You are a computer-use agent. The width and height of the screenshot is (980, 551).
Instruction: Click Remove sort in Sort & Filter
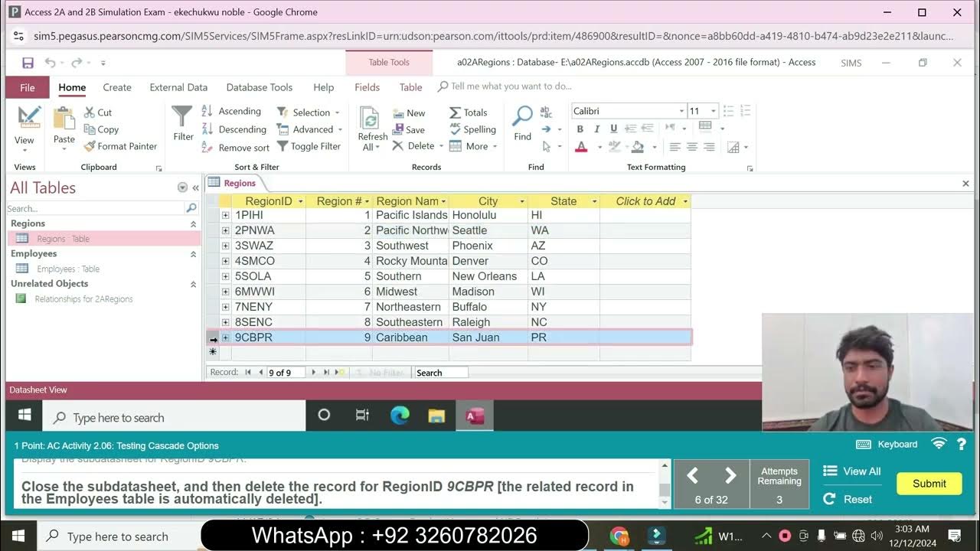pos(236,148)
